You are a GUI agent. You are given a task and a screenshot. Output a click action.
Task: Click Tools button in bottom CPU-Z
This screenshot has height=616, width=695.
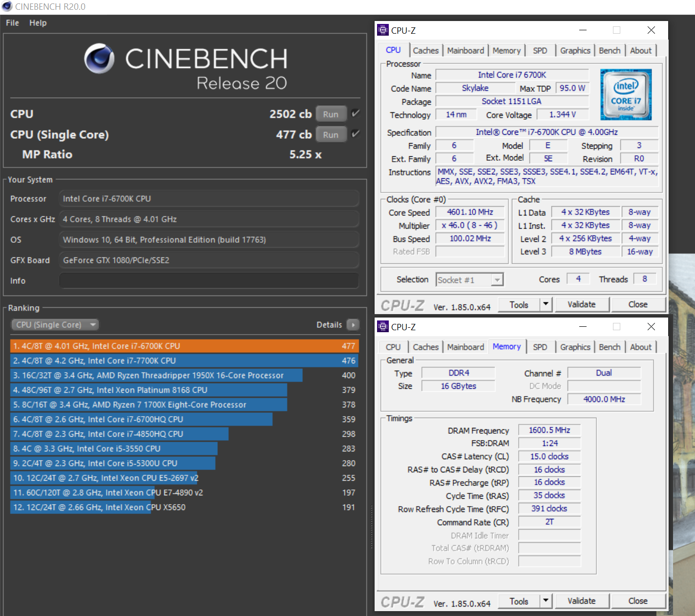point(519,601)
